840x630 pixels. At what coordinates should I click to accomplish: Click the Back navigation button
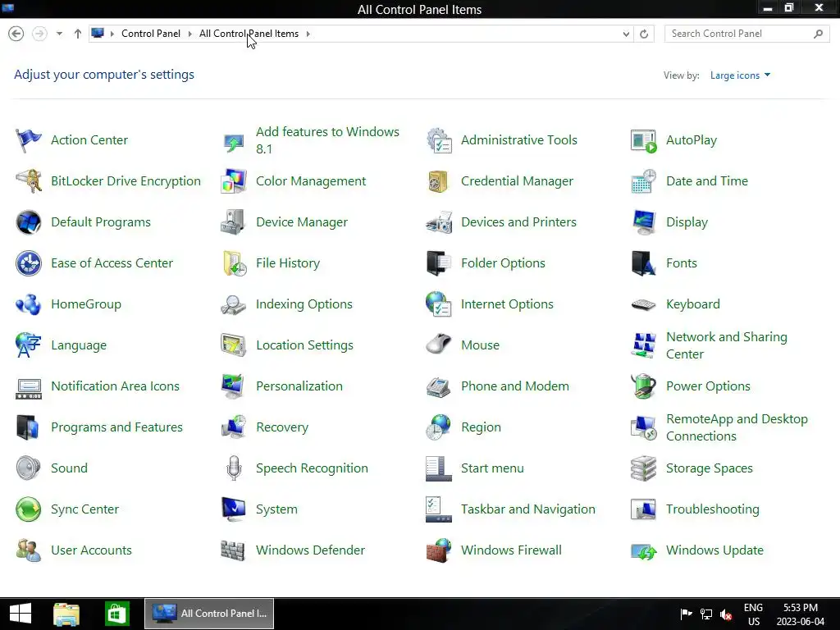point(16,34)
